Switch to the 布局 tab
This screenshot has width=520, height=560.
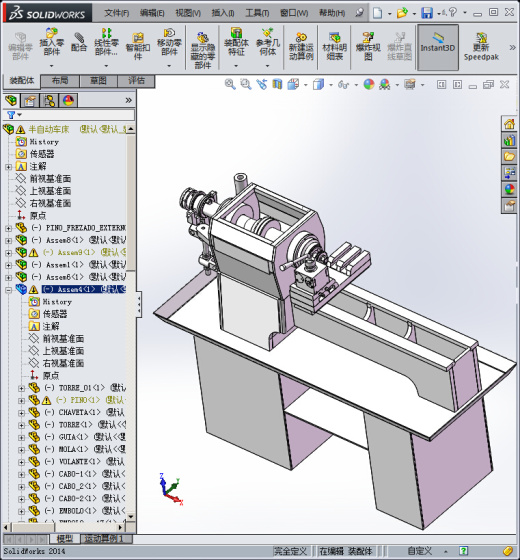point(60,81)
